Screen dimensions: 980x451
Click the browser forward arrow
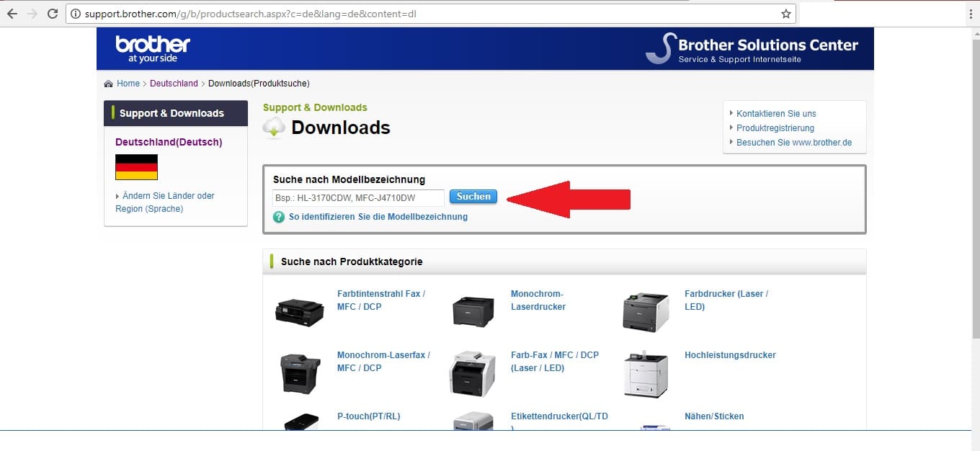point(32,14)
